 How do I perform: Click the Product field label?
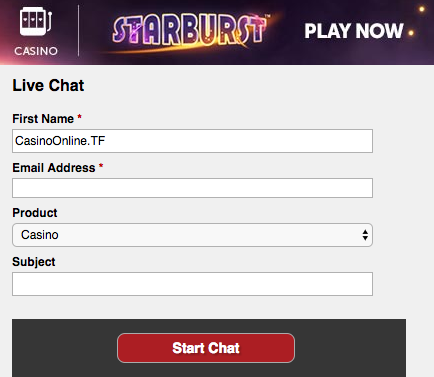pos(35,213)
